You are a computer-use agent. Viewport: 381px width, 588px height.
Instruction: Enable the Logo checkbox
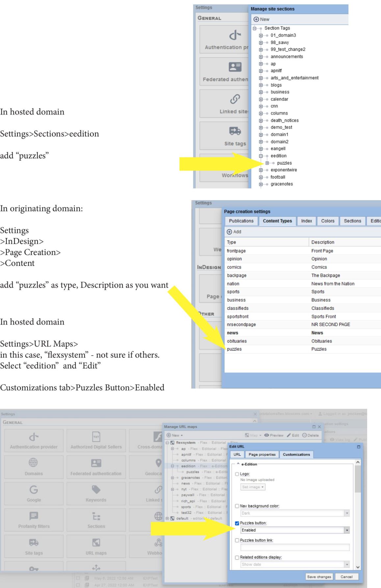coord(237,474)
